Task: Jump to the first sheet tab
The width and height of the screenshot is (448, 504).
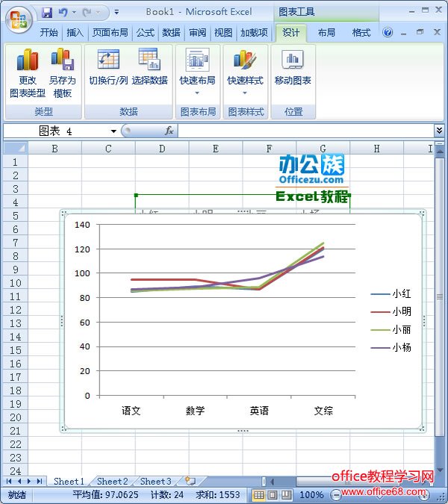Action: (9, 481)
